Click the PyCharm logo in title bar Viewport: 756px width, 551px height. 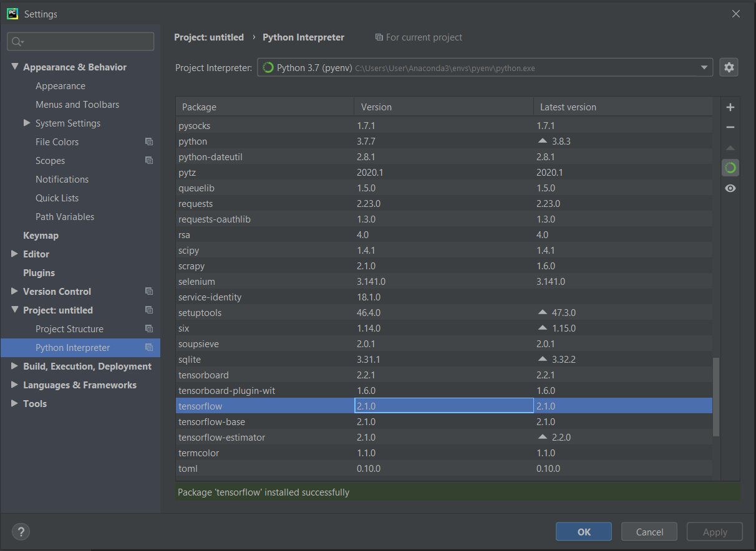pos(12,14)
